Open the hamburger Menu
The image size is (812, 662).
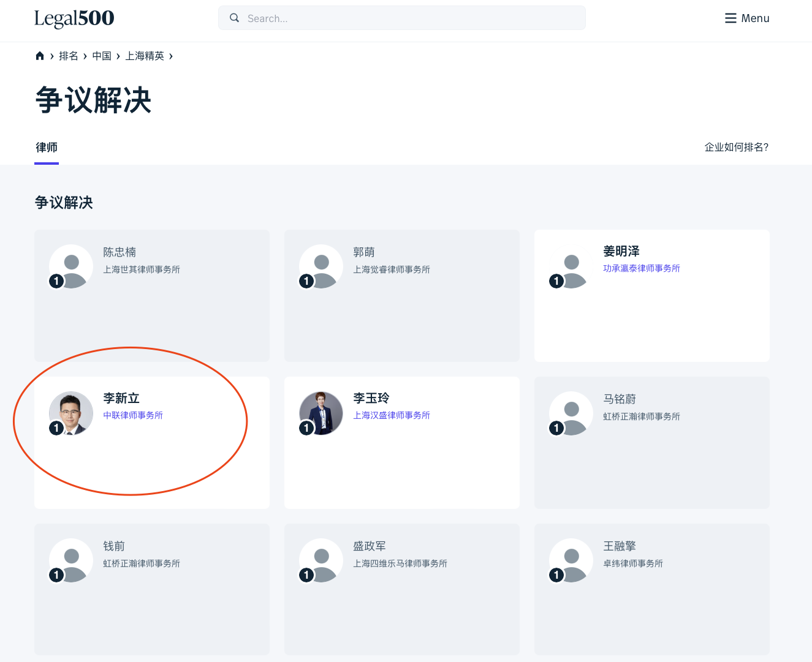point(746,18)
